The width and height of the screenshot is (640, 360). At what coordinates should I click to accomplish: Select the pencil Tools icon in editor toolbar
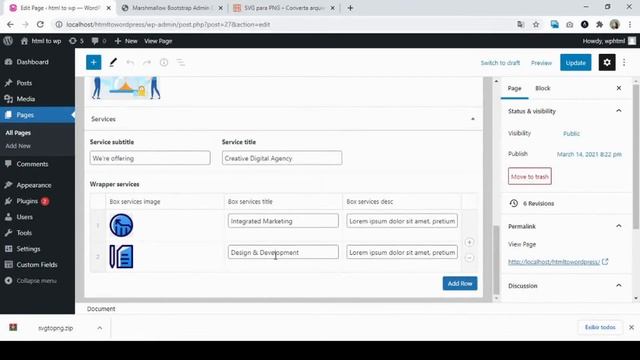coord(113,62)
